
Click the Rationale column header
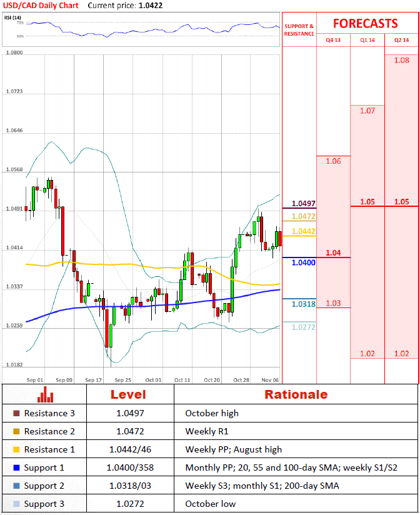[x=296, y=394]
